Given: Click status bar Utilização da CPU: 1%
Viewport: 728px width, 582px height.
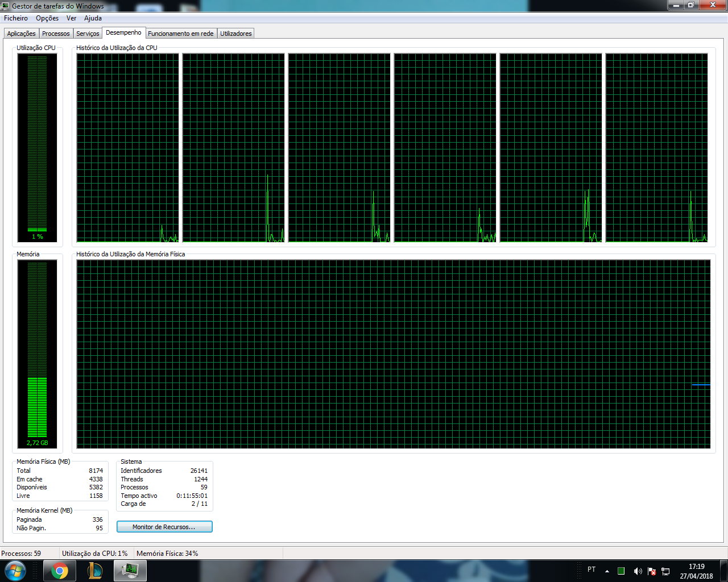Looking at the screenshot, I should (x=94, y=553).
